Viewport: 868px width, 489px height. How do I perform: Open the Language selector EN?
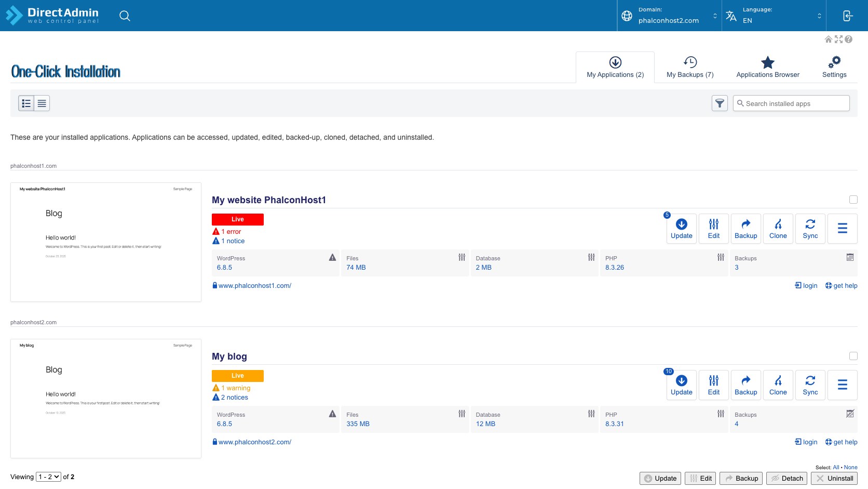point(774,16)
